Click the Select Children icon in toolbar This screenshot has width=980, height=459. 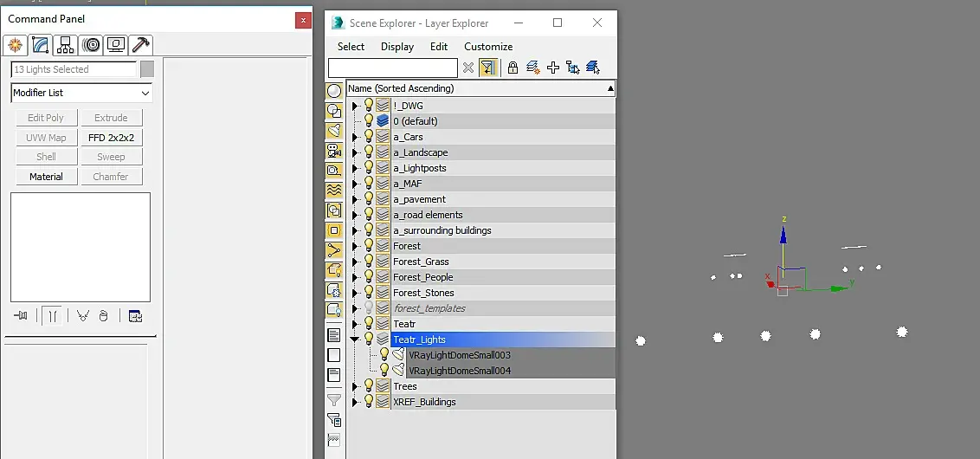pyautogui.click(x=572, y=68)
